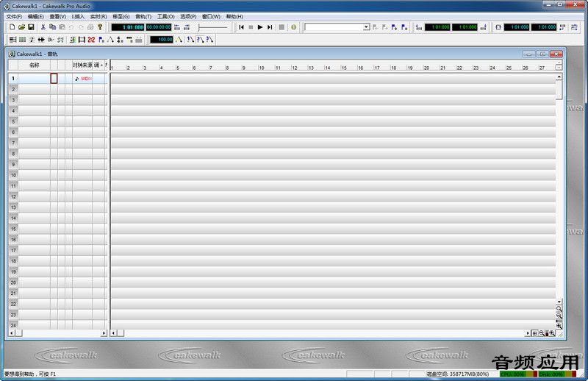Click the tempo 100.00 field

(x=162, y=40)
